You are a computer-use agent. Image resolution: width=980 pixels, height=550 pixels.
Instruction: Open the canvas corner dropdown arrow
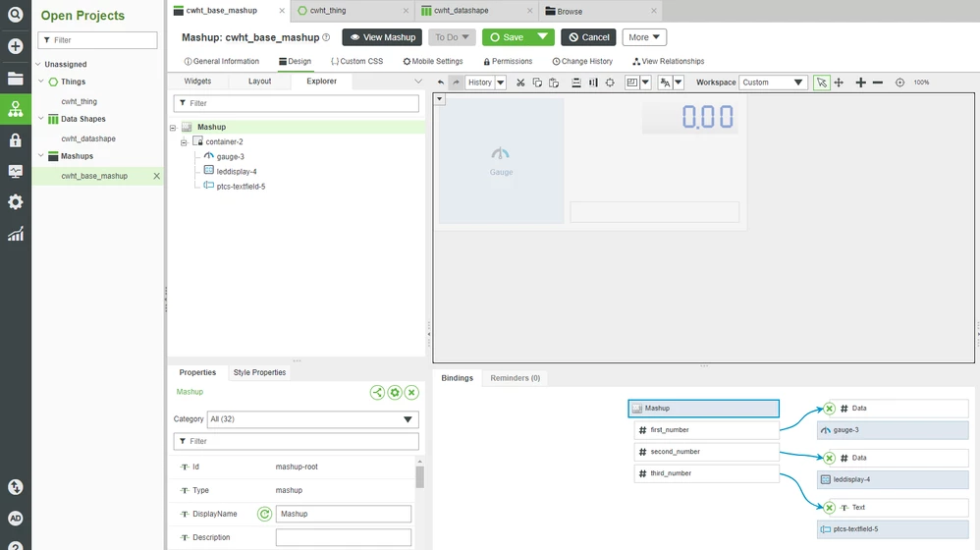pos(439,99)
